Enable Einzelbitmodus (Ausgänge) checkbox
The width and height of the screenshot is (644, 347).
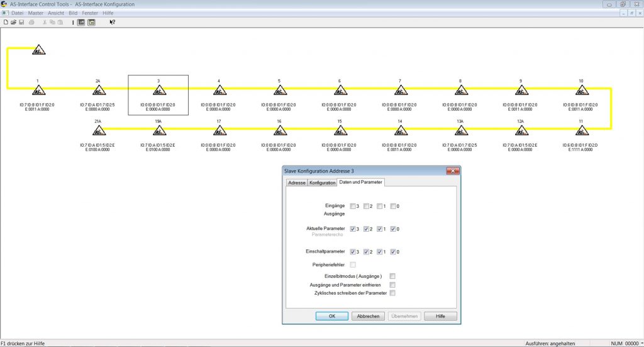coord(392,276)
